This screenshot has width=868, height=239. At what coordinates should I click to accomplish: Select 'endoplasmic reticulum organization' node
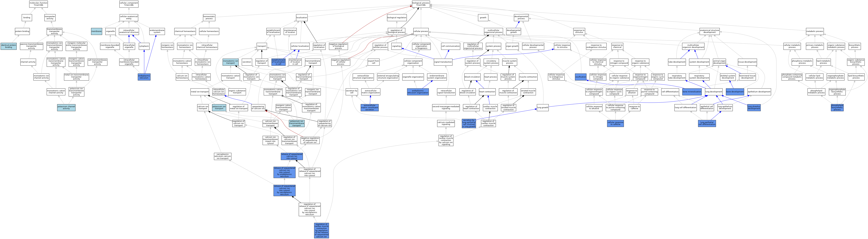point(418,92)
